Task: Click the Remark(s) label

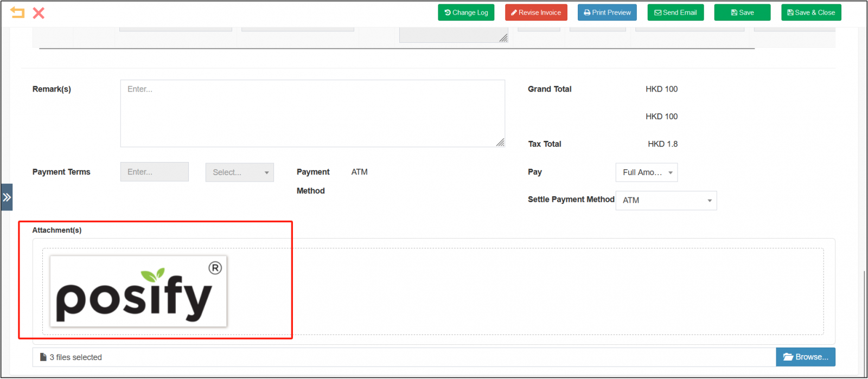Action: 52,89
